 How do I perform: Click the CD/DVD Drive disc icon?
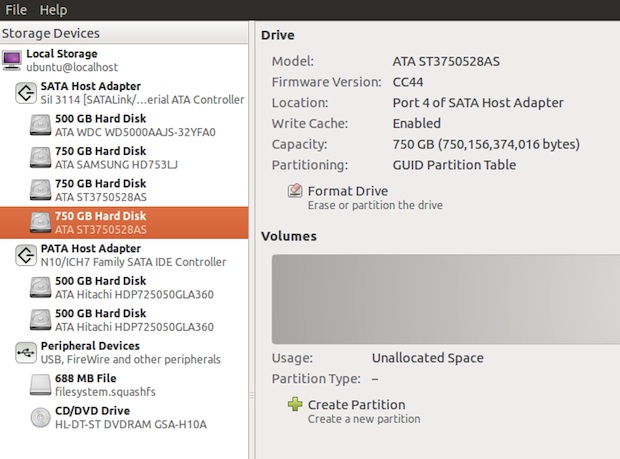tap(41, 417)
